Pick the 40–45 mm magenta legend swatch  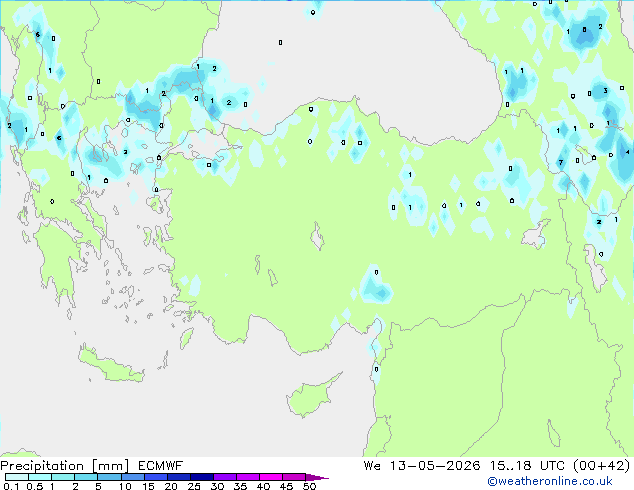(x=271, y=477)
